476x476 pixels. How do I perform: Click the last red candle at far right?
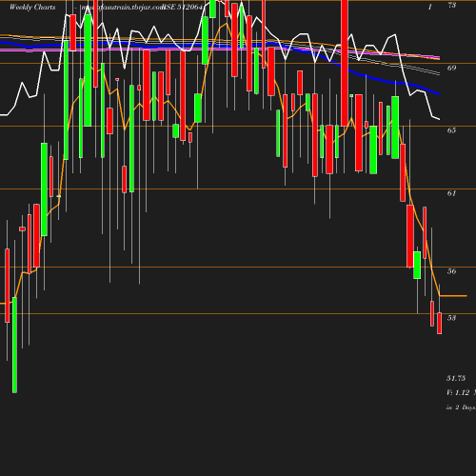440,323
